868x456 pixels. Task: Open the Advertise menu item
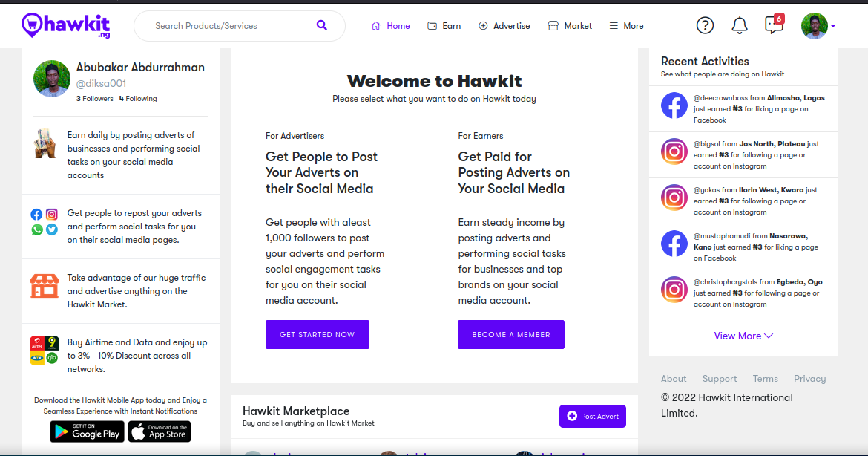504,26
